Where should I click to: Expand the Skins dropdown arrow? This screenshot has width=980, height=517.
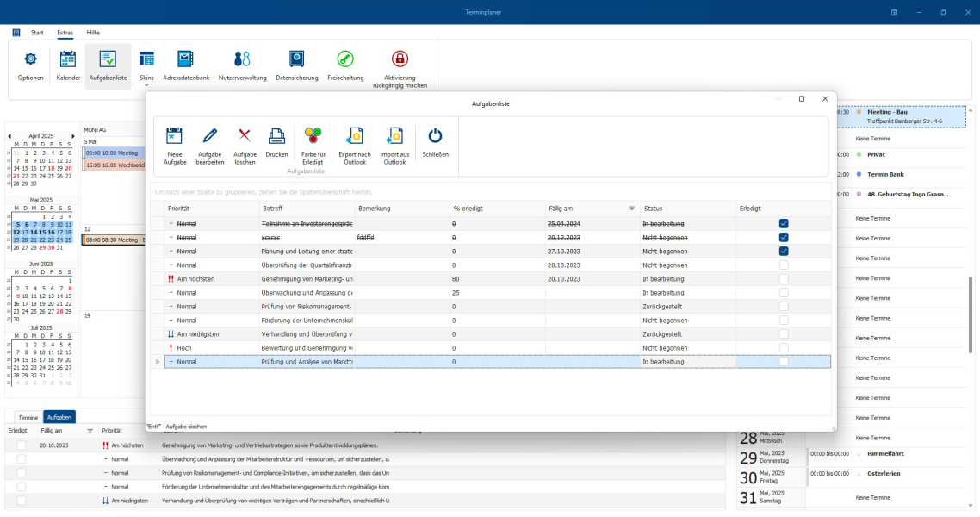tap(146, 85)
